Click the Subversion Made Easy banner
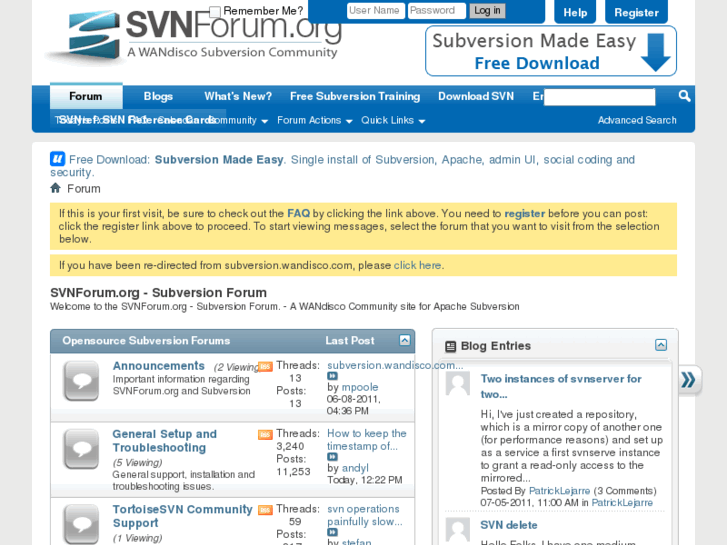 coord(551,51)
